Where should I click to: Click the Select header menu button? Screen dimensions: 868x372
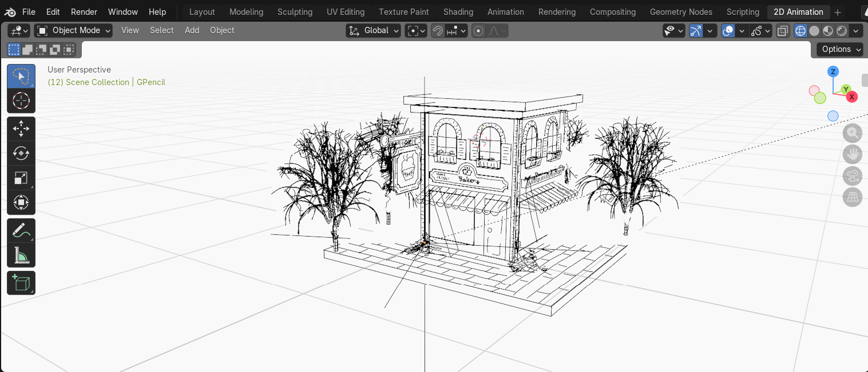(161, 30)
